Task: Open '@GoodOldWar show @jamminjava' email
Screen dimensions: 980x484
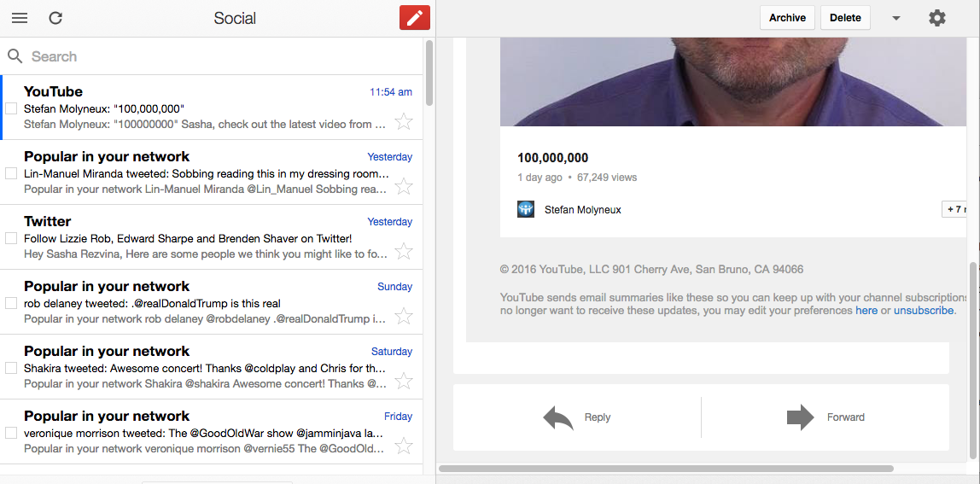Action: (211, 432)
